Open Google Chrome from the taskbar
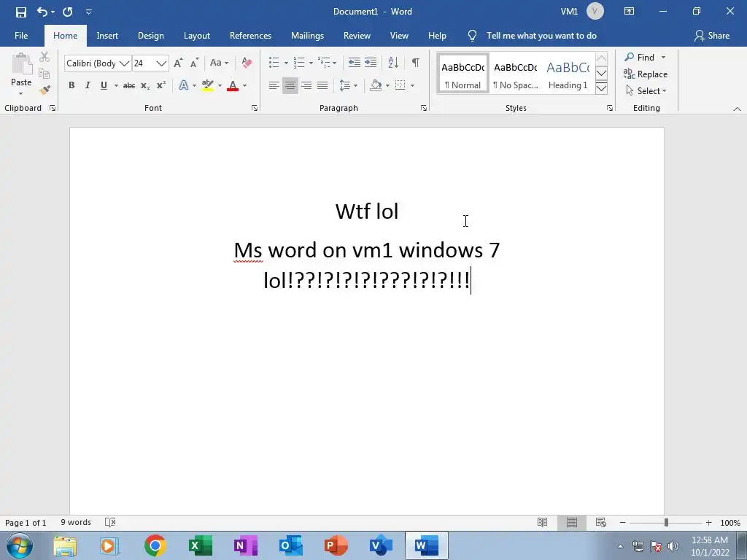 click(x=155, y=545)
